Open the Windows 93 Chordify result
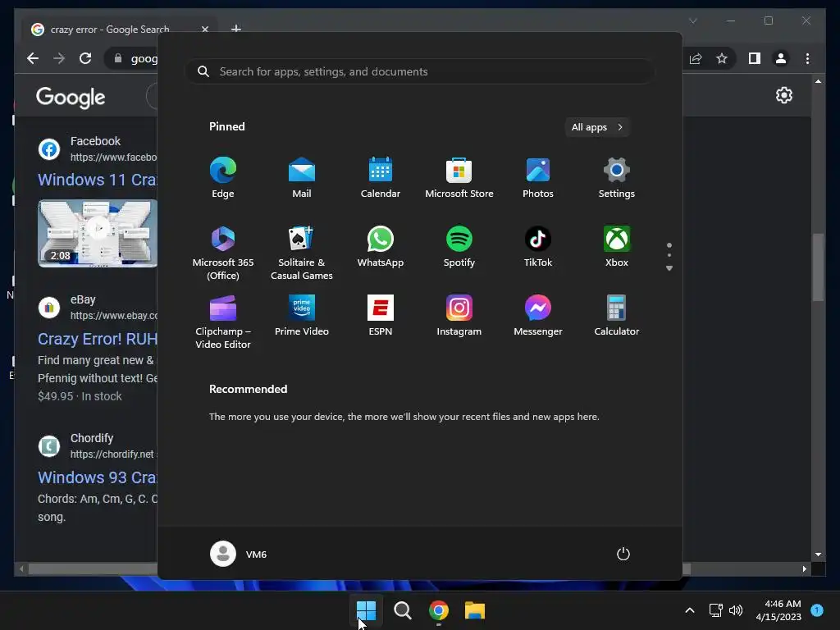840x630 pixels. click(x=98, y=477)
